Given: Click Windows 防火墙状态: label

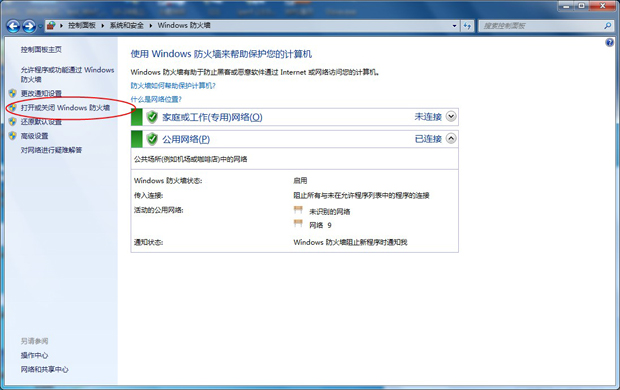Looking at the screenshot, I should click(x=168, y=181).
